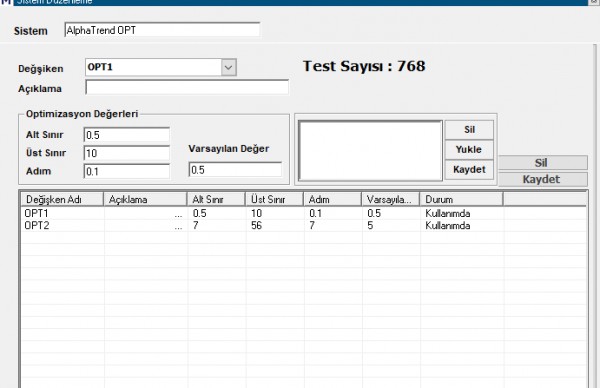
Task: Click the Durum column header
Action: pos(461,199)
